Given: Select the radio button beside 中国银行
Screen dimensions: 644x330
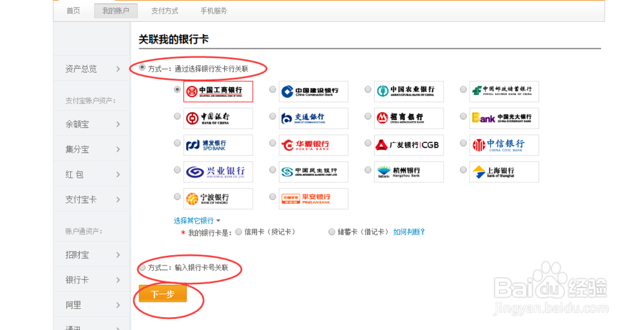Looking at the screenshot, I should 177,116.
